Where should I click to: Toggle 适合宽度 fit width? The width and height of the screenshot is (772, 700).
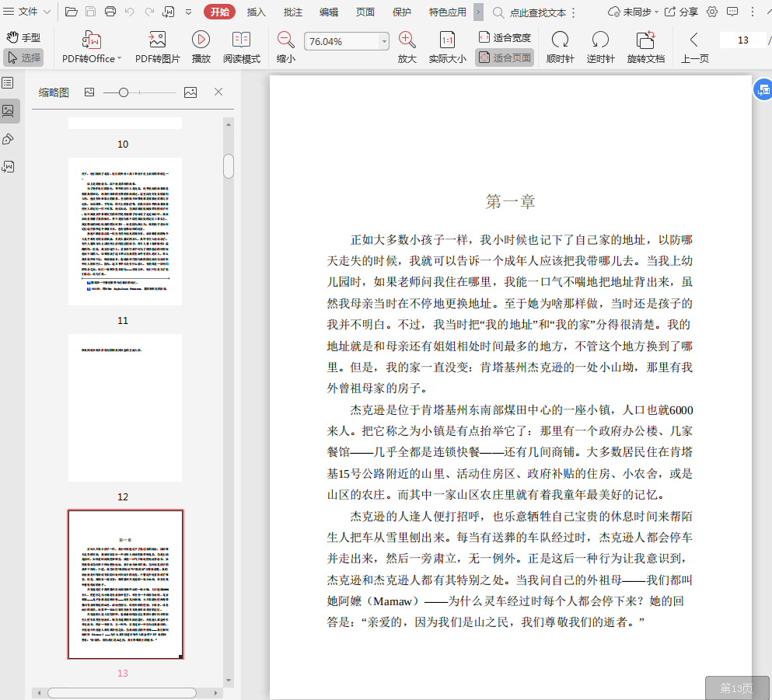tap(505, 37)
